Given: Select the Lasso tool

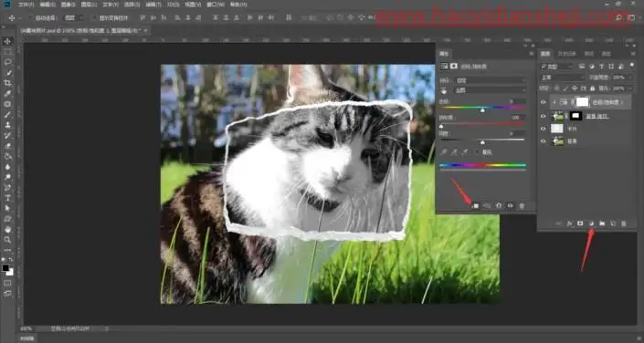Looking at the screenshot, I should (7, 62).
